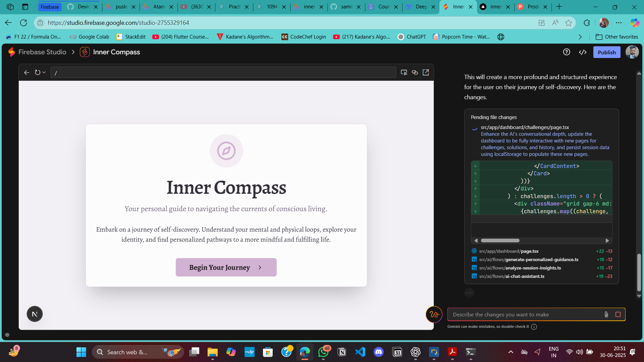Viewport: 644px width, 362px height.
Task: Open the refresh options dropdown chevron
Action: [44, 72]
